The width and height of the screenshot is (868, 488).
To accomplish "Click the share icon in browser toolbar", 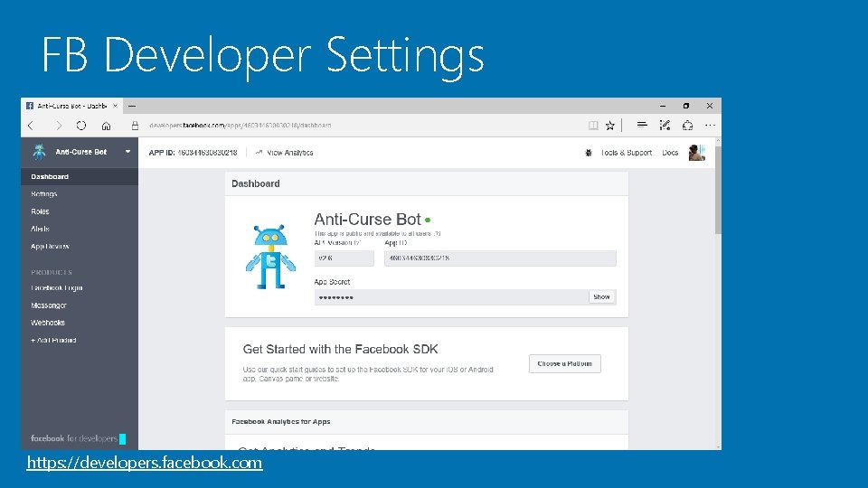I will click(687, 126).
